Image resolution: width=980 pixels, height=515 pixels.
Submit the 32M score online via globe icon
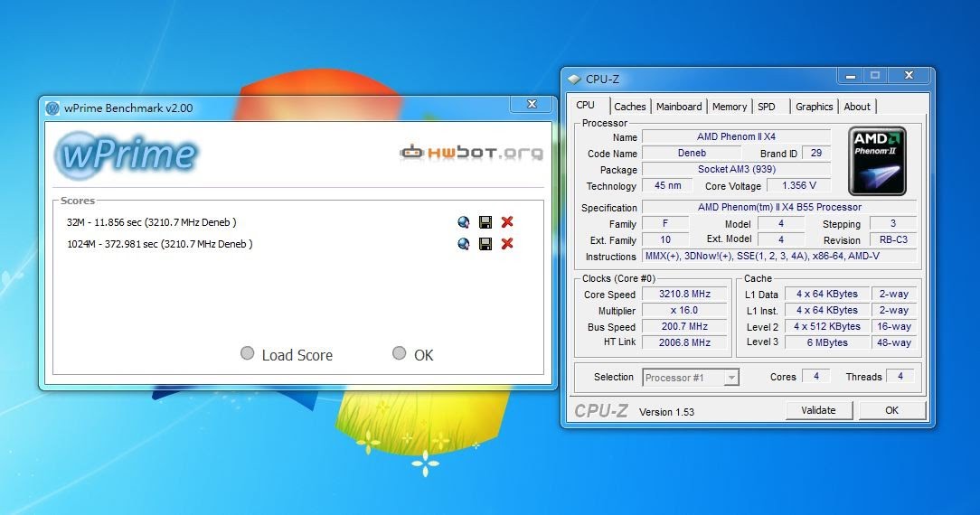point(463,222)
